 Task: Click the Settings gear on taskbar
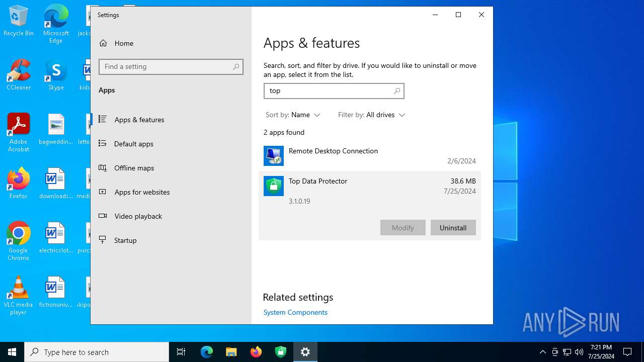click(x=305, y=352)
